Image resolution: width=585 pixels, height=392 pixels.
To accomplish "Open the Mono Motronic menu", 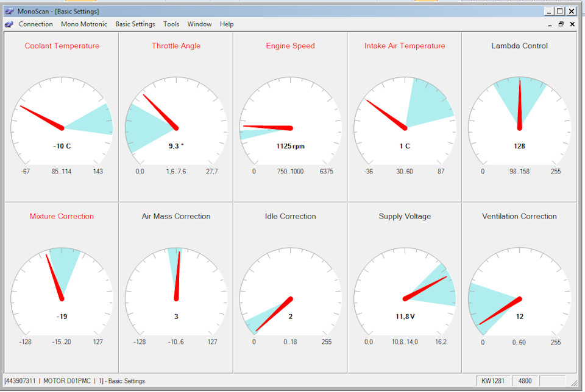I will tap(84, 24).
